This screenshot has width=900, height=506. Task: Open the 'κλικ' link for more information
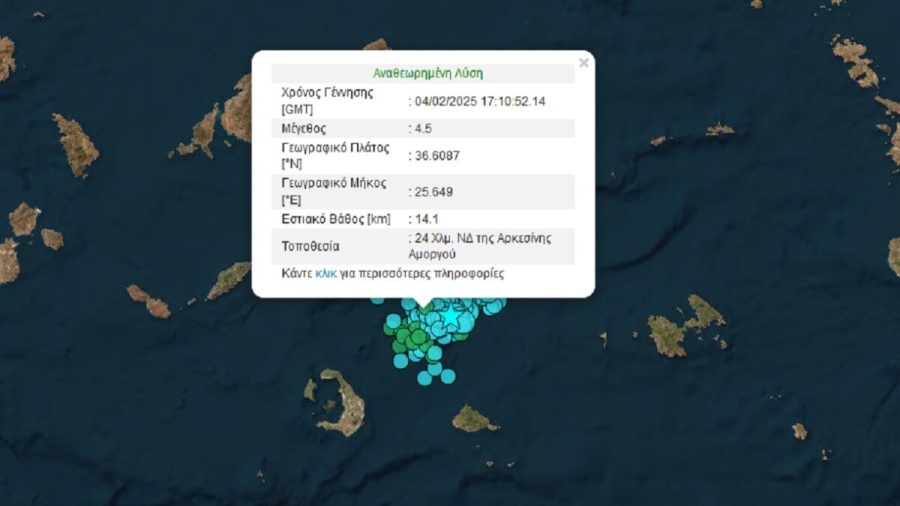pos(326,273)
